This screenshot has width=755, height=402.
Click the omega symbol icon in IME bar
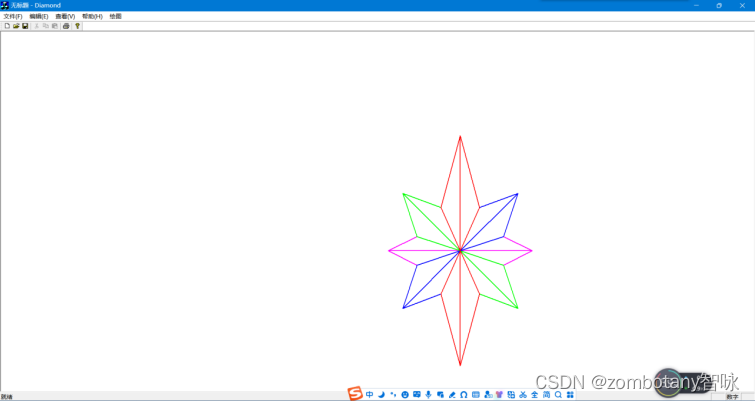click(464, 395)
